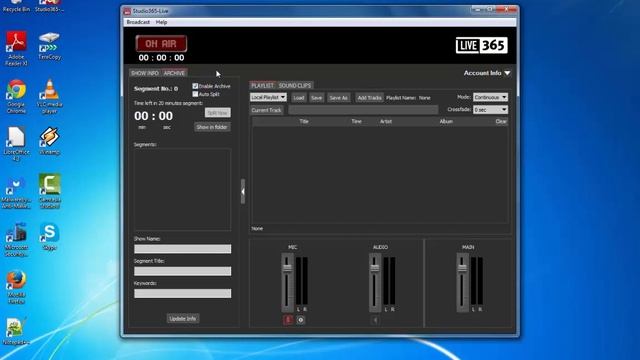
Task: Click the Live 365 logo
Action: 481,45
